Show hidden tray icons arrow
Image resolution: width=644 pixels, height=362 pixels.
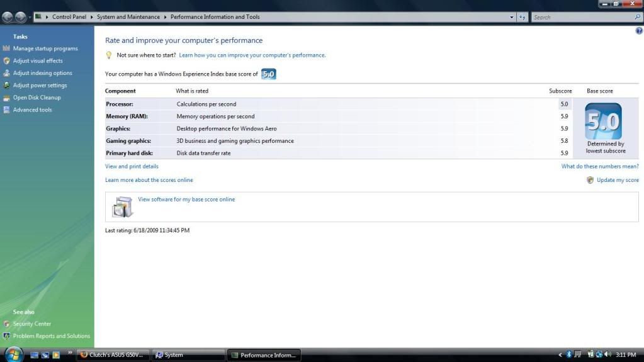[560, 354]
